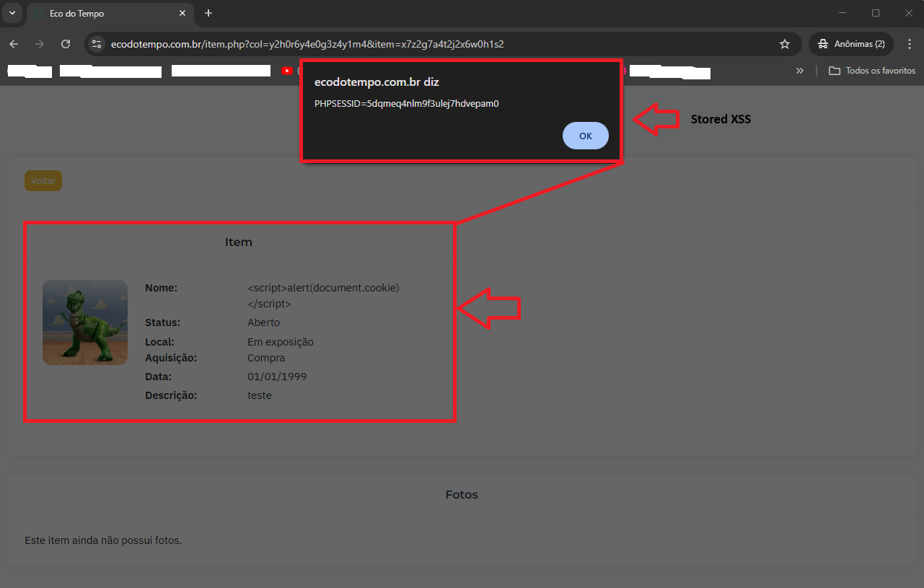
Task: Open site information icon in address bar
Action: coord(97,44)
